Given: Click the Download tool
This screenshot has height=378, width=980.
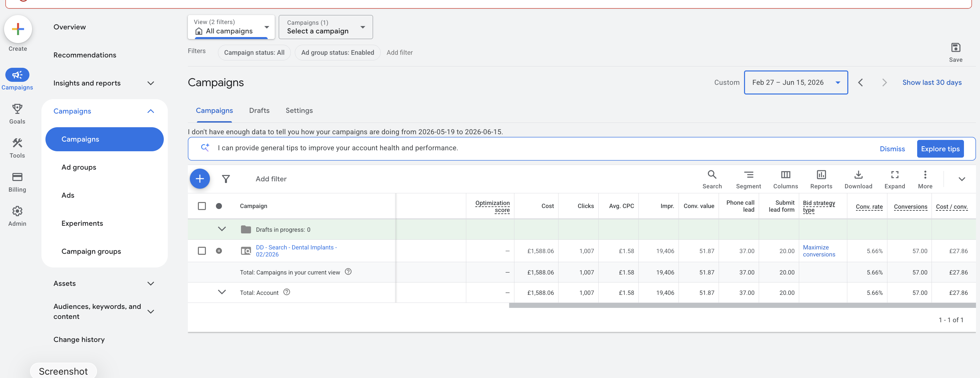Looking at the screenshot, I should pos(858,179).
